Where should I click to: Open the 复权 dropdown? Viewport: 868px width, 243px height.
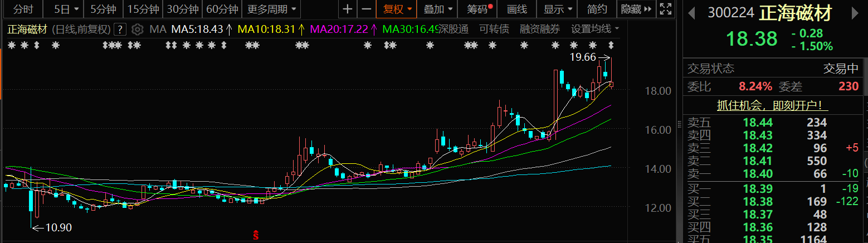(x=397, y=9)
